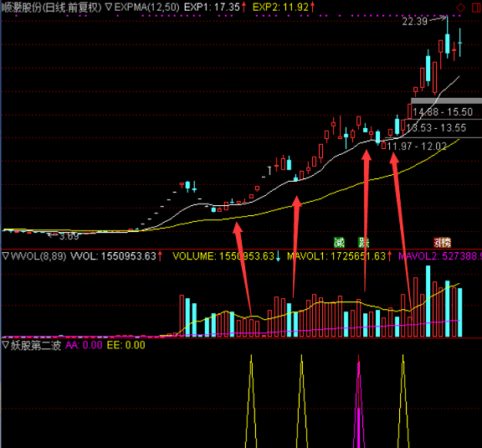Click the AA: 0.00 value
Viewport: 482px width, 448px height.
pos(84,345)
